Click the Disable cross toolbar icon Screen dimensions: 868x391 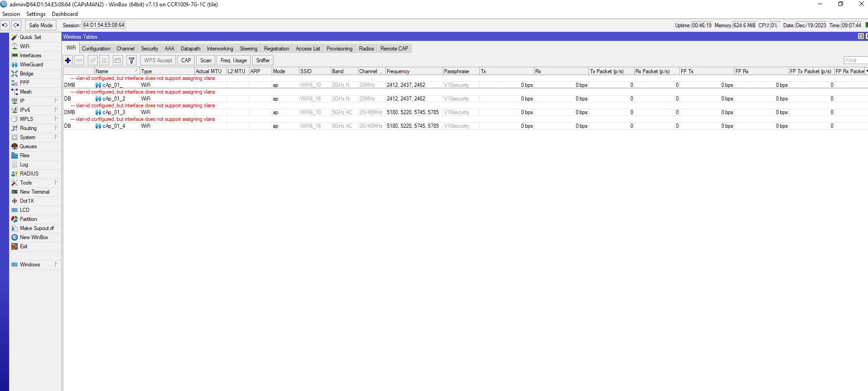tap(104, 60)
